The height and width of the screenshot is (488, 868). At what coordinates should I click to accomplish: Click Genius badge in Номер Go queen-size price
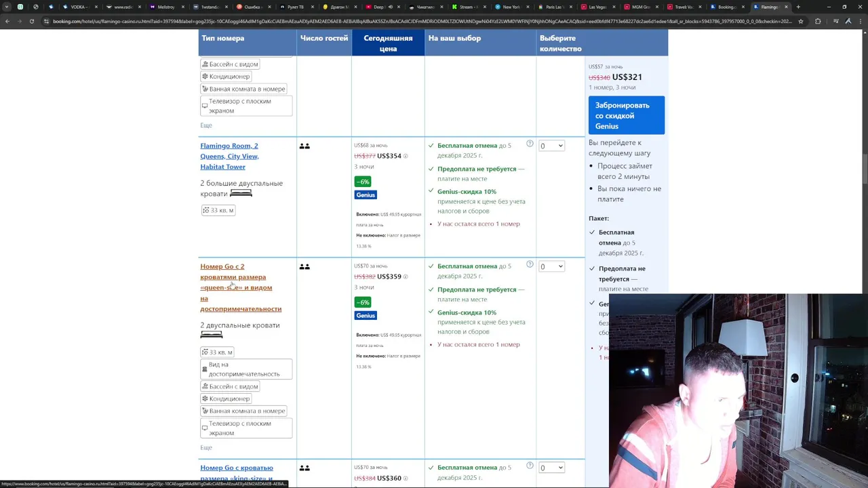(x=366, y=315)
